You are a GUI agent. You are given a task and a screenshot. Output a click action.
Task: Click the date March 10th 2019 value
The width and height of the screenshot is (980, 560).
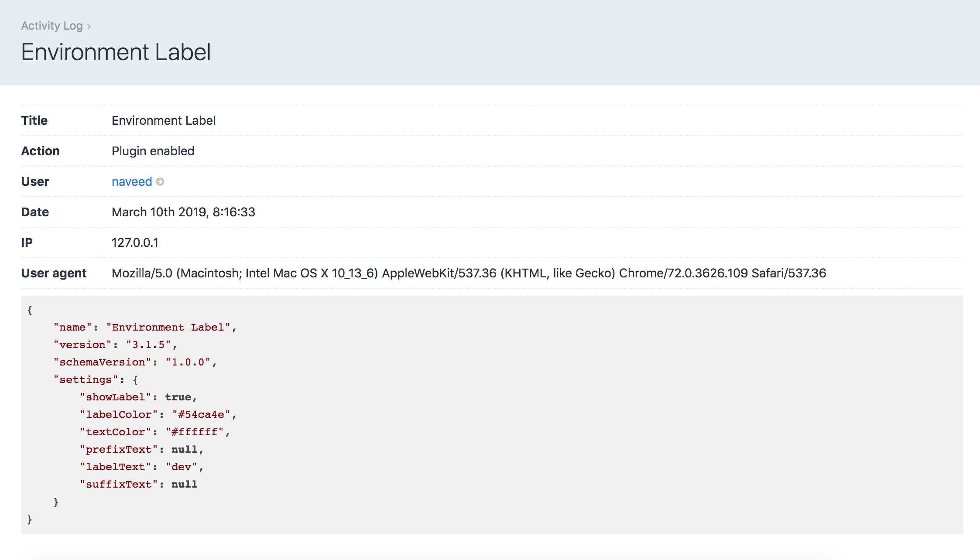tap(183, 212)
